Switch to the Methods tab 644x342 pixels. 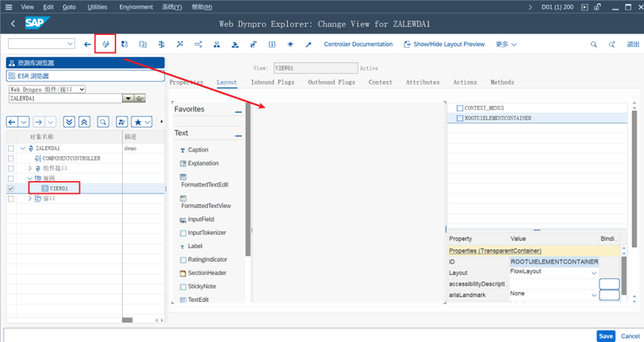coord(502,82)
